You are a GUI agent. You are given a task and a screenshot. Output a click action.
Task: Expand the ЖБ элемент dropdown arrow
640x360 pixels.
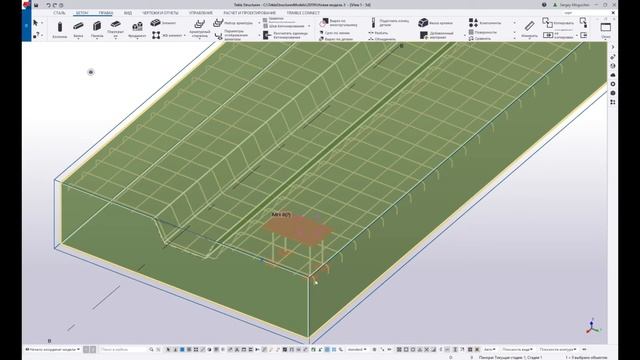(x=184, y=36)
